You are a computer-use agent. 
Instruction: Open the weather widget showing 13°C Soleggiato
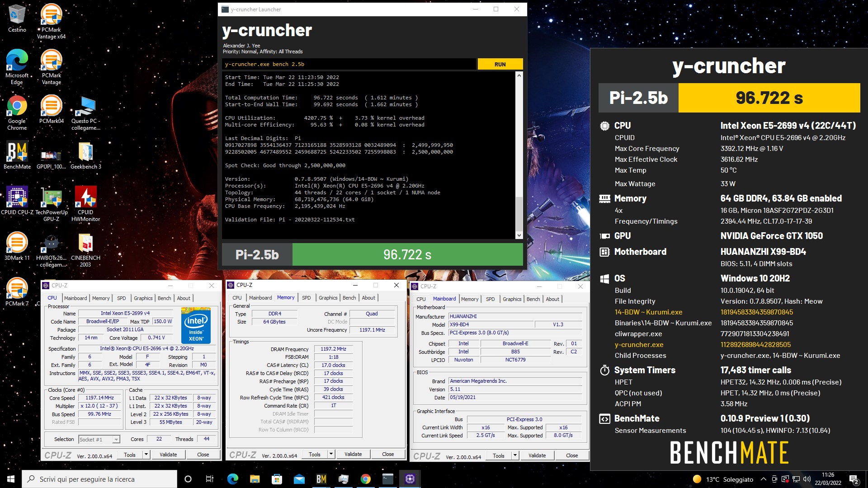click(723, 479)
